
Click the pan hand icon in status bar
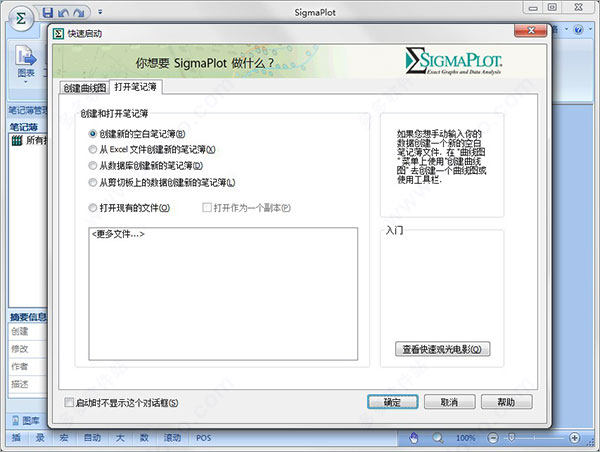(x=414, y=438)
